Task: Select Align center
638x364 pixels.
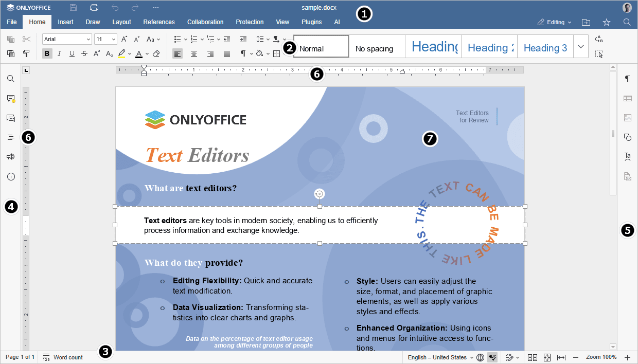Action: pos(194,53)
